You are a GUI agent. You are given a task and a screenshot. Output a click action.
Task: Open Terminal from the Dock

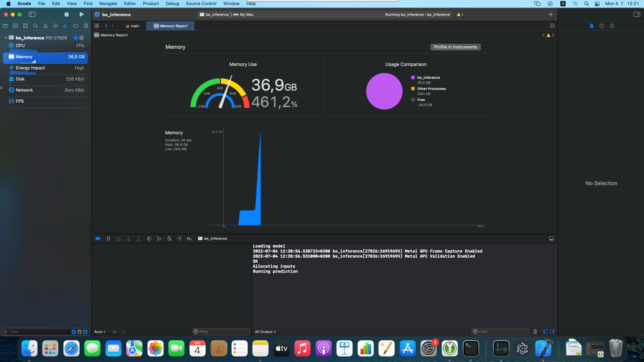click(x=471, y=349)
